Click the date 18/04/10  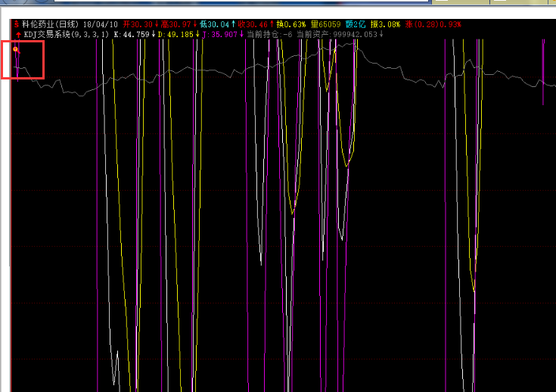point(101,24)
